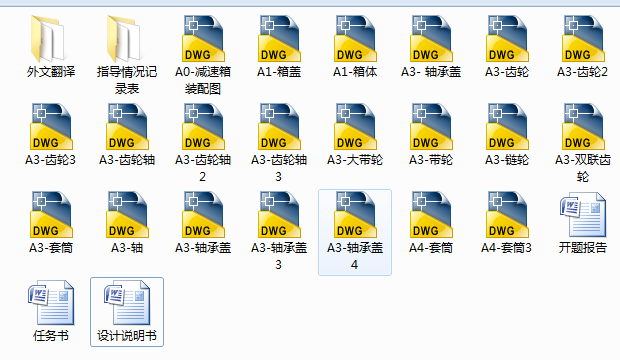Click the file name text A3-齿轮轴 2
The height and width of the screenshot is (360, 620).
[x=202, y=168]
